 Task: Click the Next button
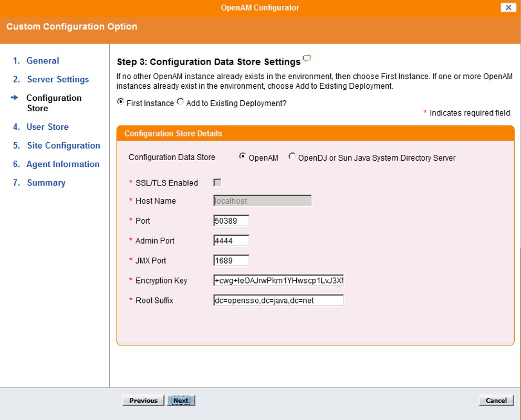pos(181,400)
